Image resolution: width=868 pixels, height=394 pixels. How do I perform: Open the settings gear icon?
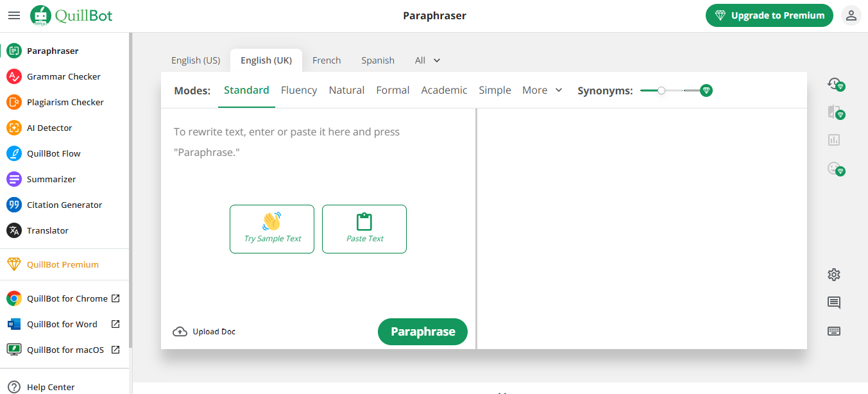point(834,275)
